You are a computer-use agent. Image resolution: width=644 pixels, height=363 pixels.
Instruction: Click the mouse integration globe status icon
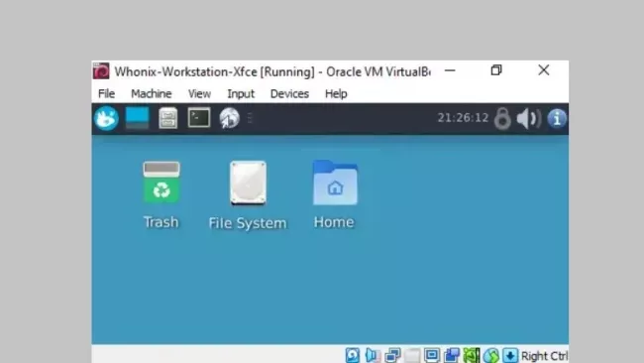(491, 355)
